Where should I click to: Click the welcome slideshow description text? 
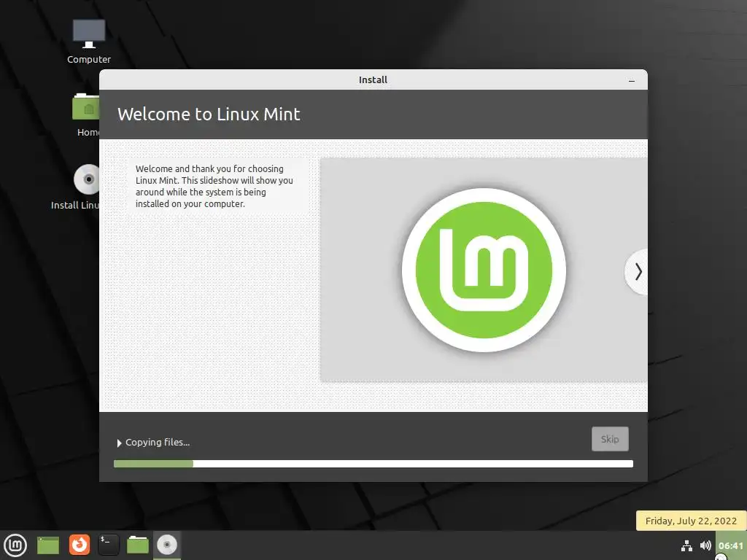pos(214,186)
